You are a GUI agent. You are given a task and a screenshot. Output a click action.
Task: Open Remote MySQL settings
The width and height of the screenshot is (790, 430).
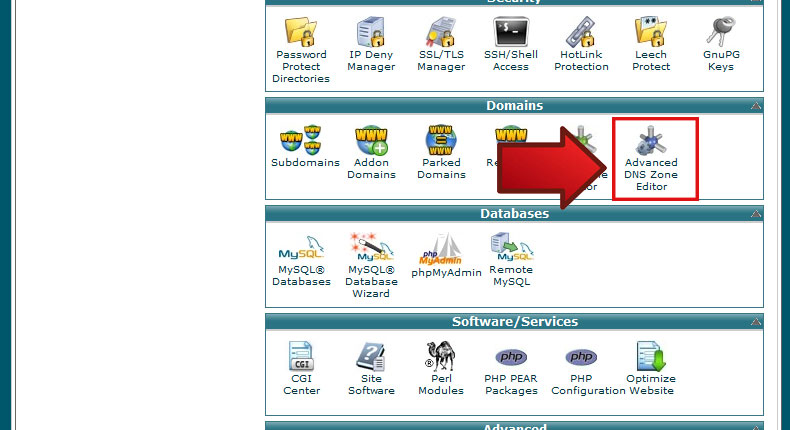point(511,247)
